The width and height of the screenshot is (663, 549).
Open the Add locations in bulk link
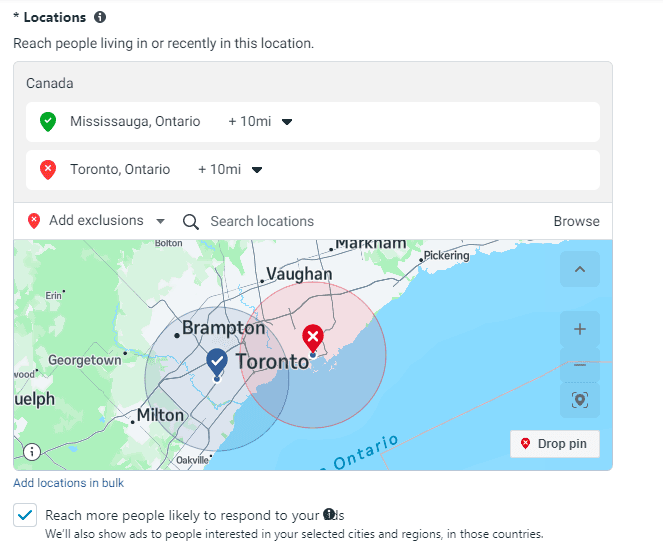[68, 483]
